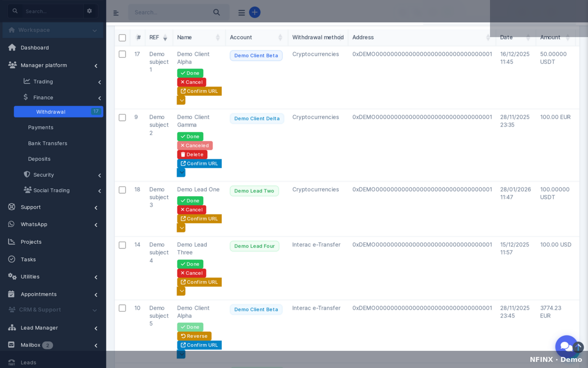The height and width of the screenshot is (368, 588).
Task: Toggle the select-all header checkbox
Action: coord(122,38)
